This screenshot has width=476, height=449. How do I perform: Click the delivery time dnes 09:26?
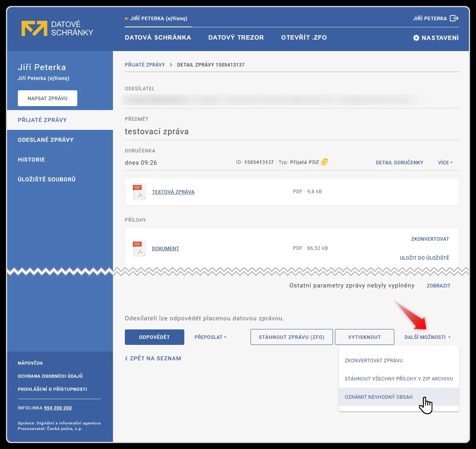click(x=141, y=163)
